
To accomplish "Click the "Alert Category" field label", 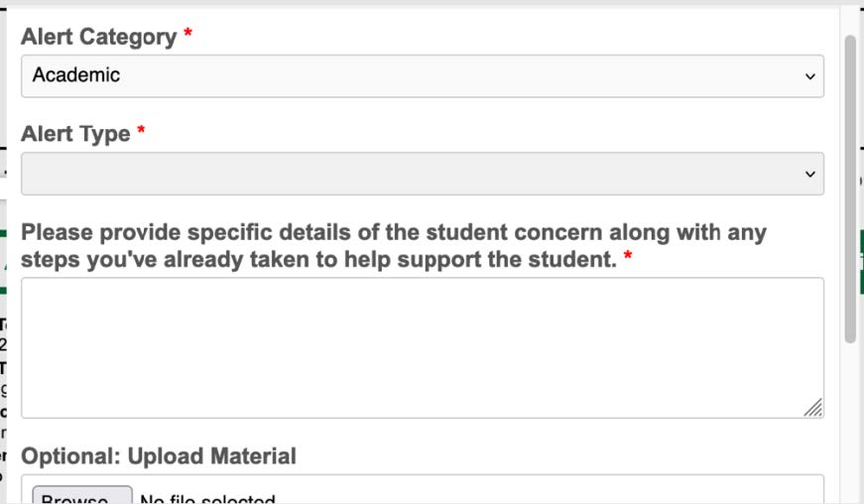I will point(98,38).
